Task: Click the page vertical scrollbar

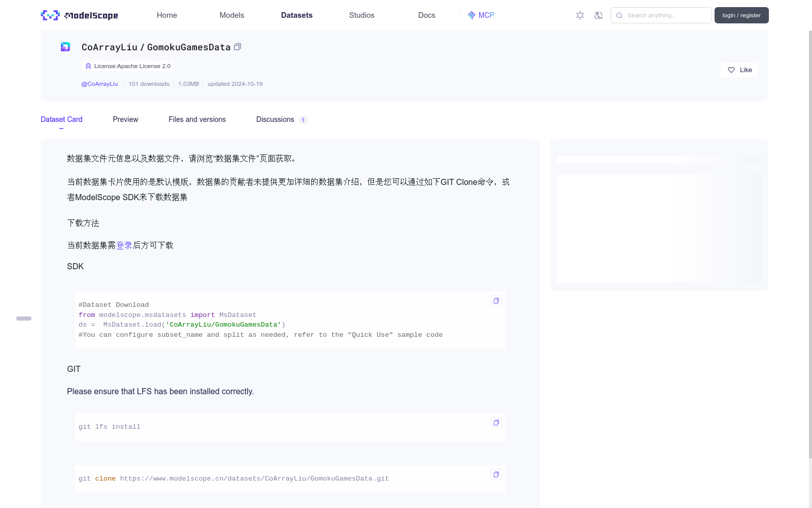Action: coord(810,244)
